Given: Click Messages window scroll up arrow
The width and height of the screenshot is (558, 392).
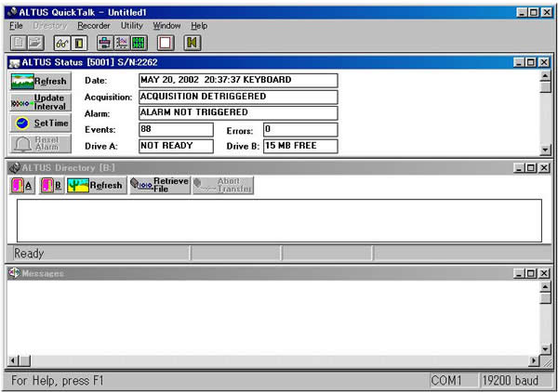Looking at the screenshot, I should coord(545,286).
